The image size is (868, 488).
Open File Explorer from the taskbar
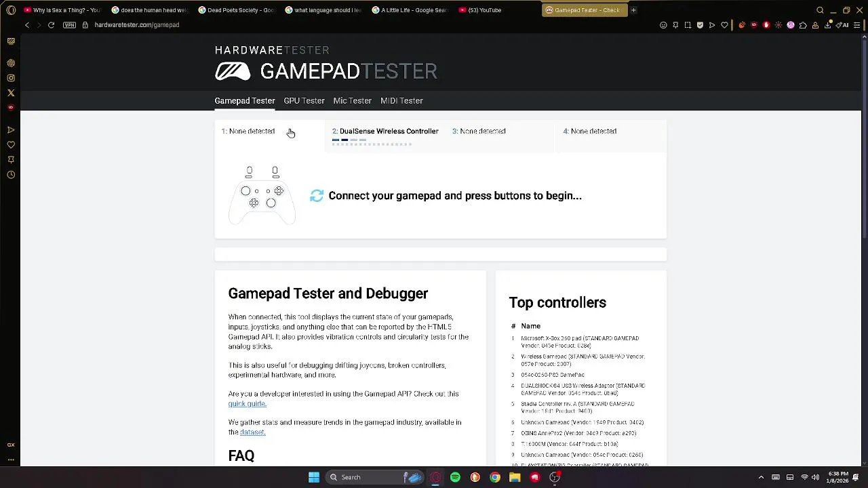click(515, 477)
